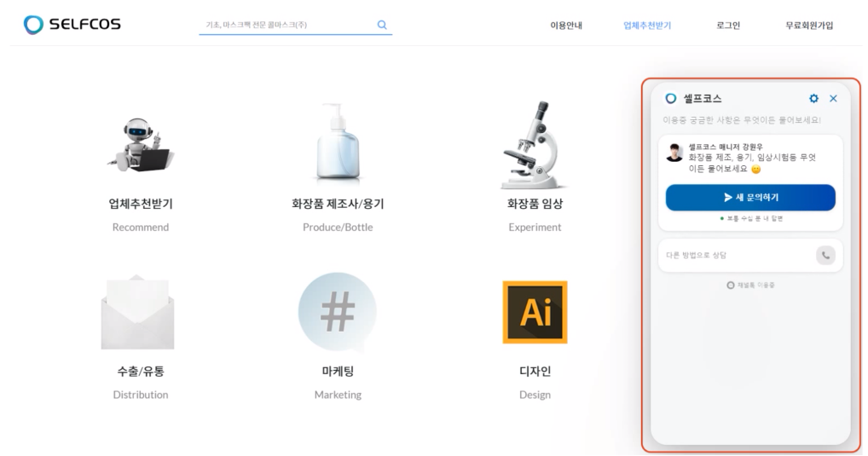This screenshot has width=868, height=456.
Task: Open the 무료회원가입 sign-up link
Action: pyautogui.click(x=809, y=26)
